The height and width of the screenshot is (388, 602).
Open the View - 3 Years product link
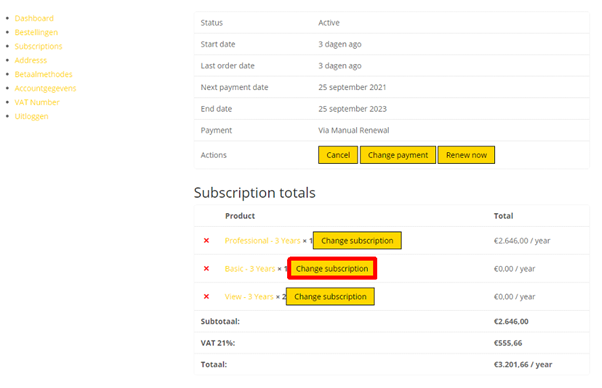pos(249,297)
